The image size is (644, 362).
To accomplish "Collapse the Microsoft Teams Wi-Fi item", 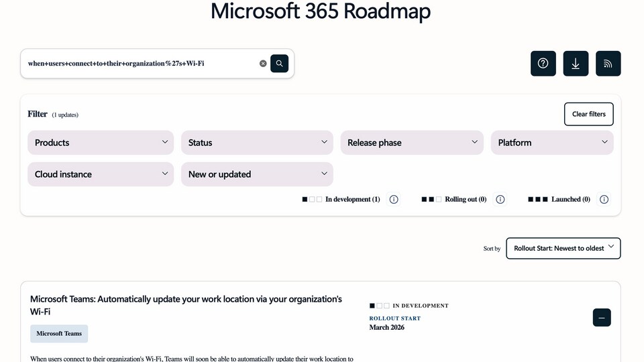I will click(x=602, y=318).
